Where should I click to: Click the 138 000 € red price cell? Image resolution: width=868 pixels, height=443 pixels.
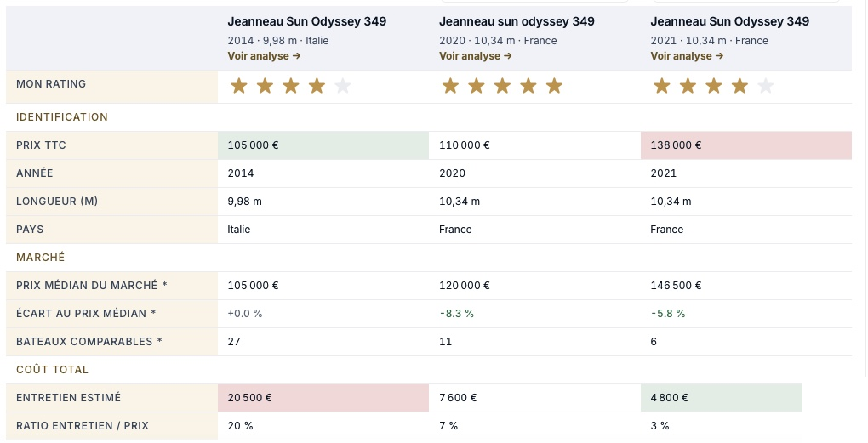tap(746, 145)
